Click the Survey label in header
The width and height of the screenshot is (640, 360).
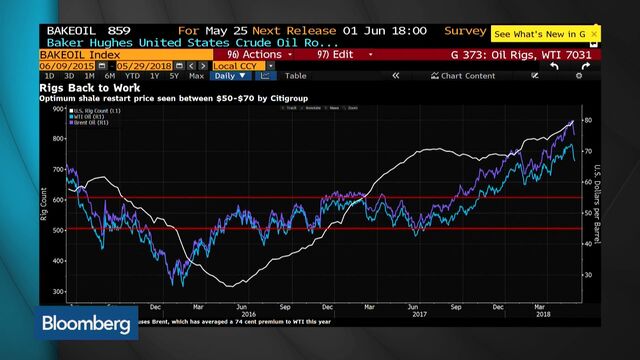point(465,31)
